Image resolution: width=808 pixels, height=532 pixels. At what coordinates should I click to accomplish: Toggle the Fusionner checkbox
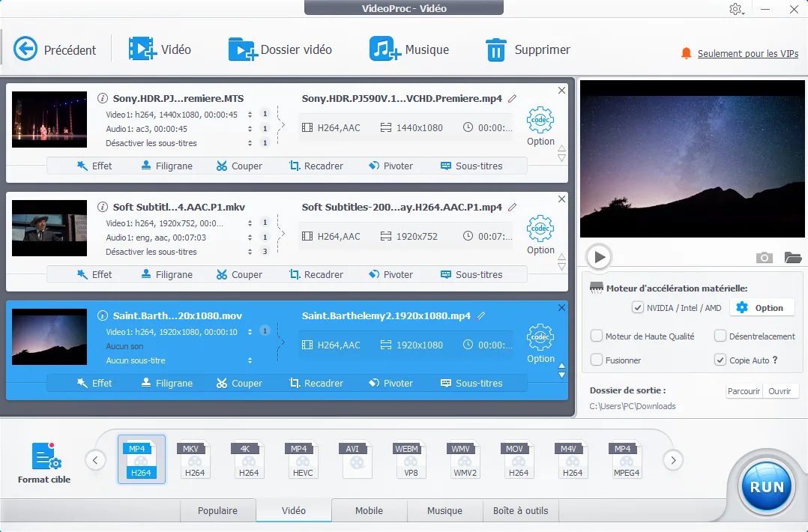coord(597,360)
